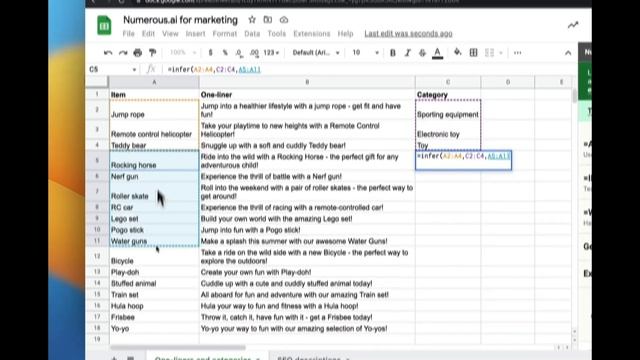Toggle italic formatting
Screen dimensions: 640x360
(x=407, y=53)
